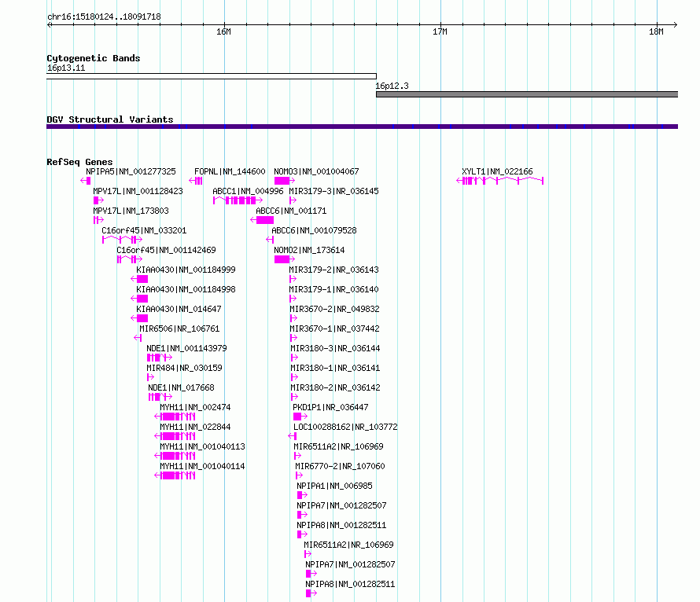Click the C16orf45 NM_033201 gene glyph
The height and width of the screenshot is (602, 700).
coord(122,240)
